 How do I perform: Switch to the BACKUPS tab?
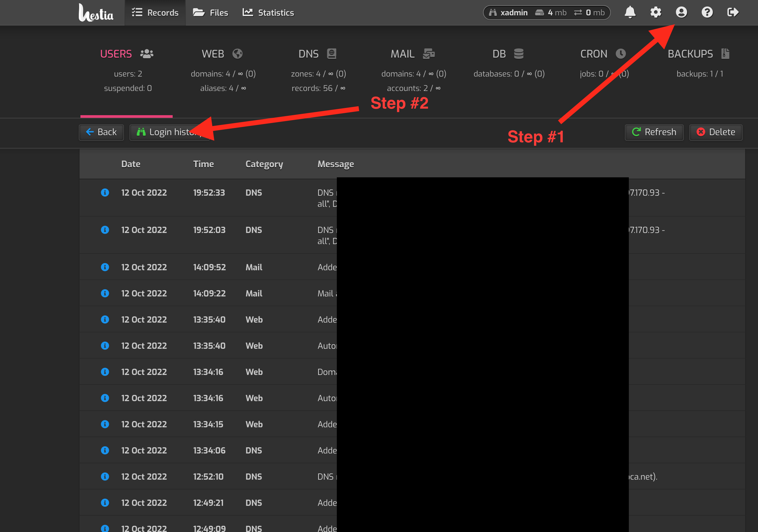[699, 54]
